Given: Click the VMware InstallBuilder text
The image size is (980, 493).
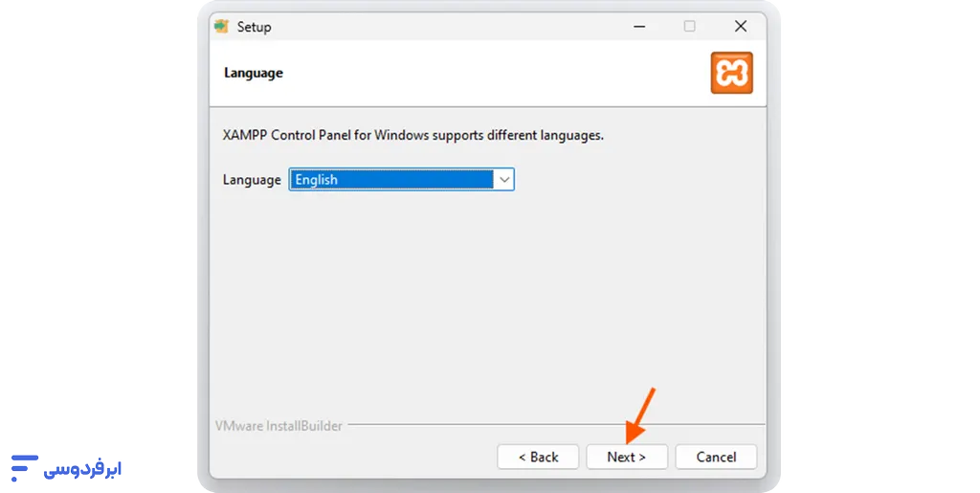Looking at the screenshot, I should coord(278,426).
